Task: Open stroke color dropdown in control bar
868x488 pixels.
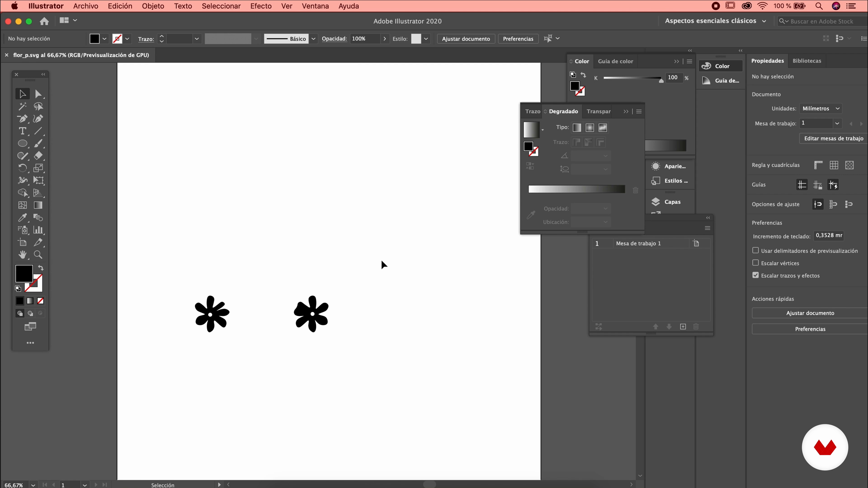Action: click(x=127, y=39)
